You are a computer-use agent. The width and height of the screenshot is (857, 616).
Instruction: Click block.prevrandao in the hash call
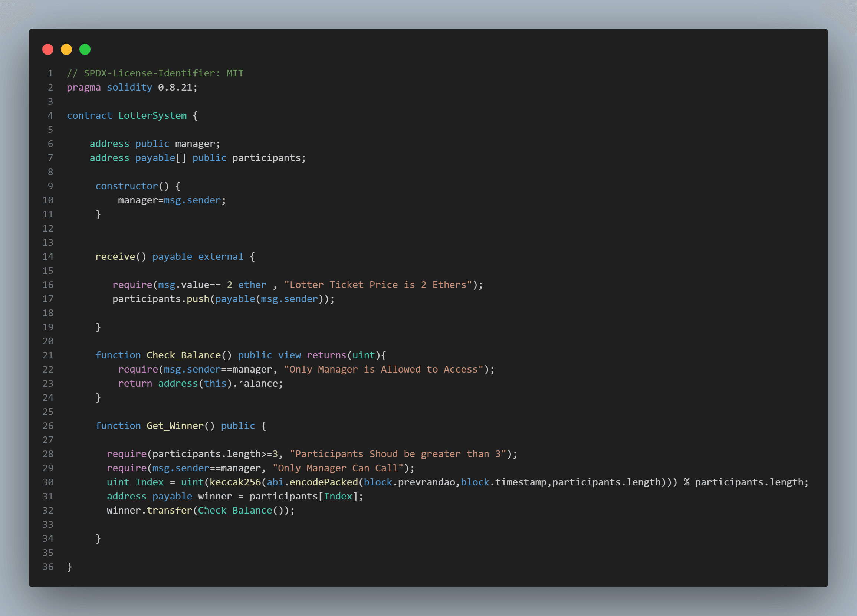click(x=409, y=482)
